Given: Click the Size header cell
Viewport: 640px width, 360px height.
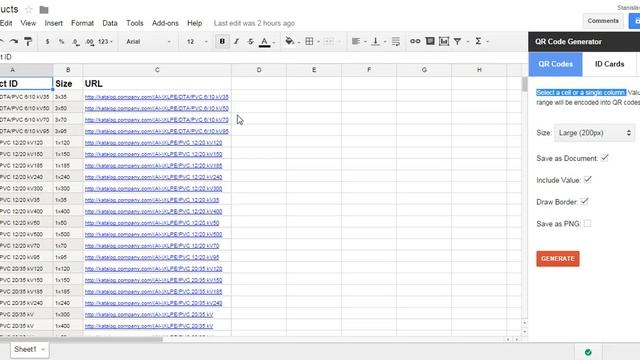Looking at the screenshot, I should point(68,84).
